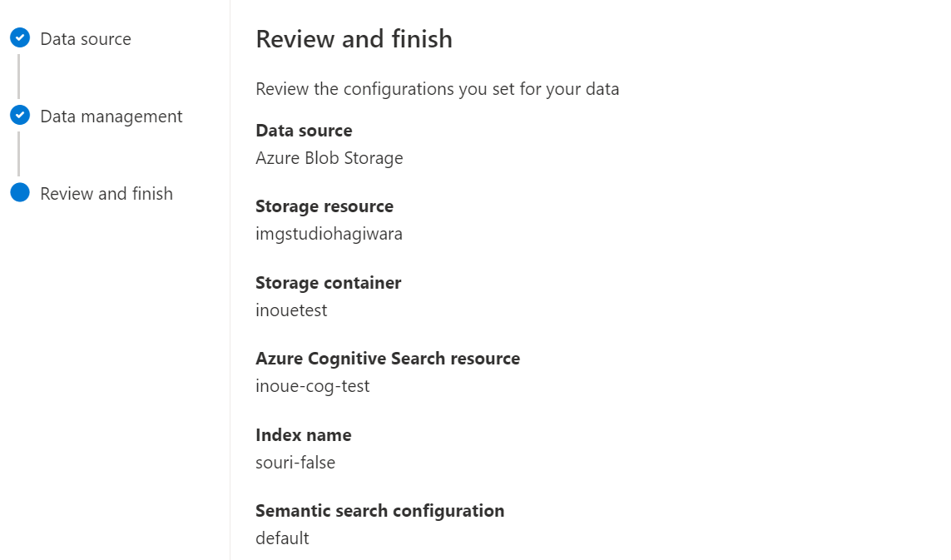Screen dimensions: 951x560
Task: Click the Review the configurations description text
Action: pyautogui.click(x=438, y=89)
